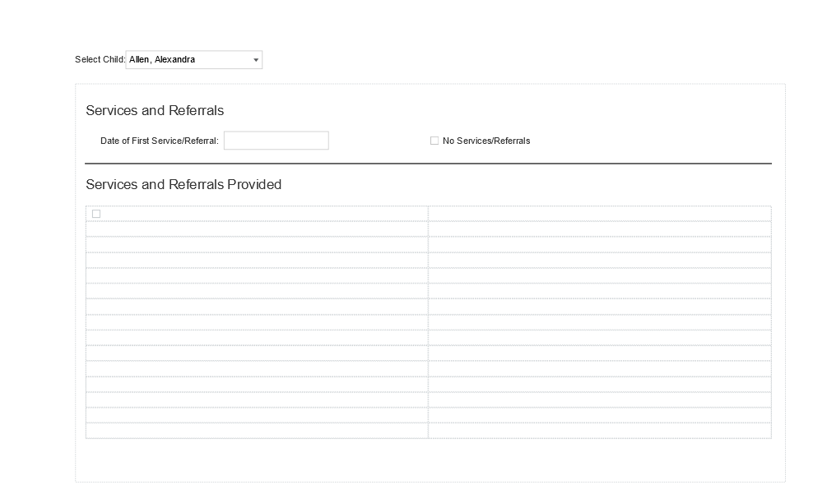
Task: Select the third row's left table cell
Action: (257, 245)
